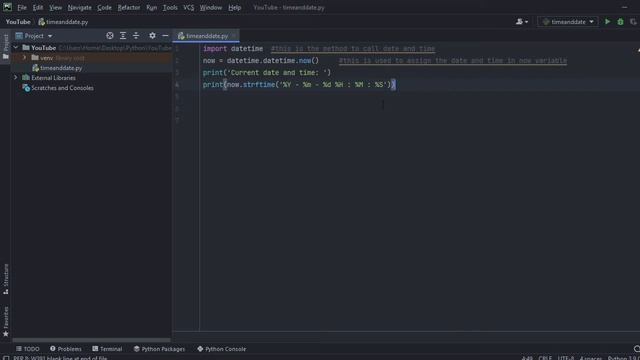This screenshot has width=640, height=360.
Task: Click the timeanddate.py breadcrumb in navigation bar
Action: click(x=63, y=22)
